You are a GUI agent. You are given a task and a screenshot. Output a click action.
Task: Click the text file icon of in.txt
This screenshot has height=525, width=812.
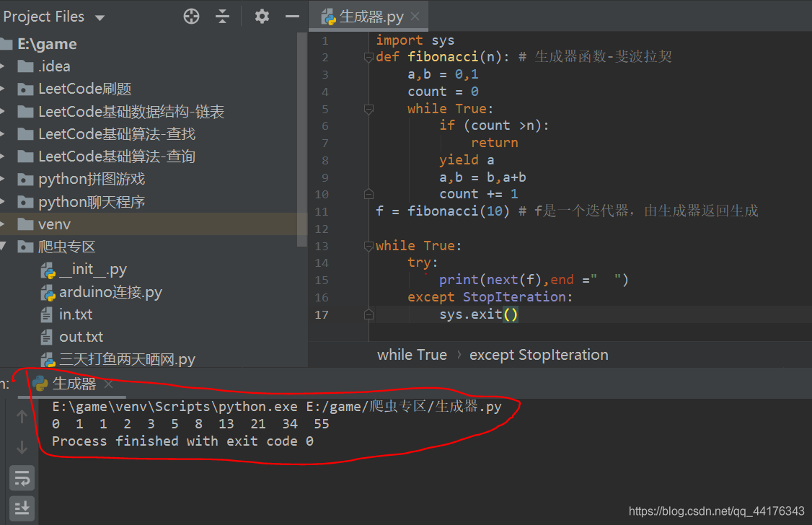click(x=47, y=315)
